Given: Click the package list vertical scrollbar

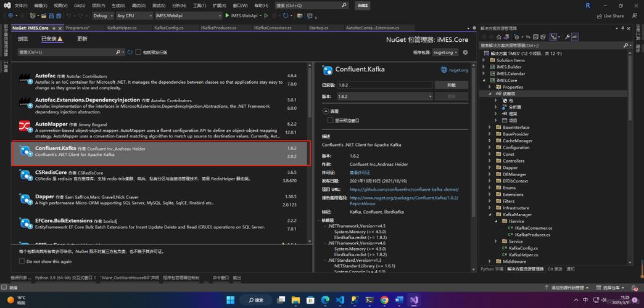Looking at the screenshot, I should (x=310, y=90).
